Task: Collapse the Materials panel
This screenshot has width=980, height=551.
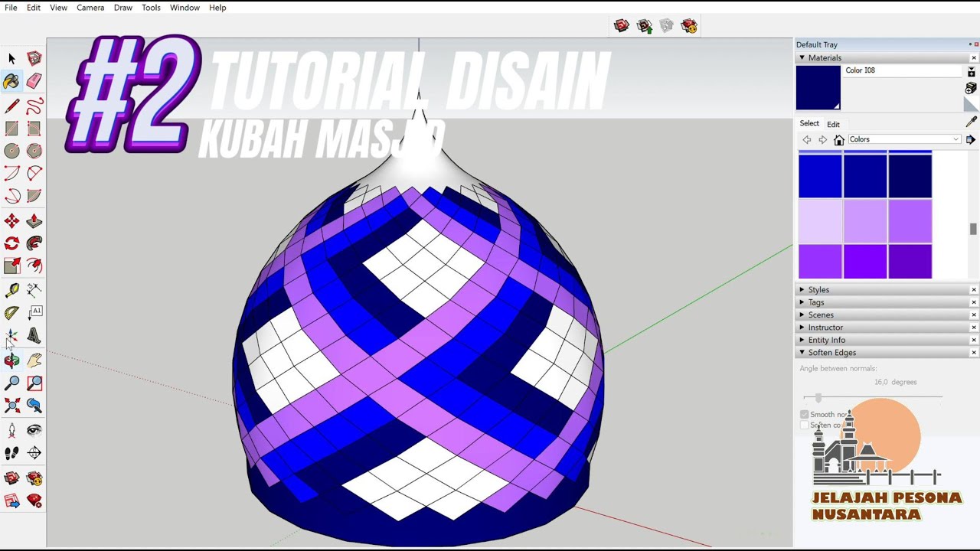Action: (802, 57)
